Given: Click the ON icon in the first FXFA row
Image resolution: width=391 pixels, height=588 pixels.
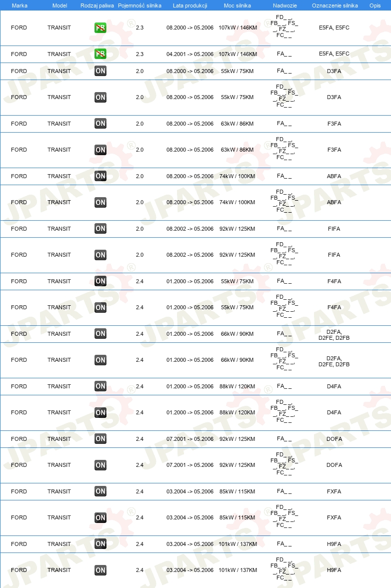Looking at the screenshot, I should [100, 491].
